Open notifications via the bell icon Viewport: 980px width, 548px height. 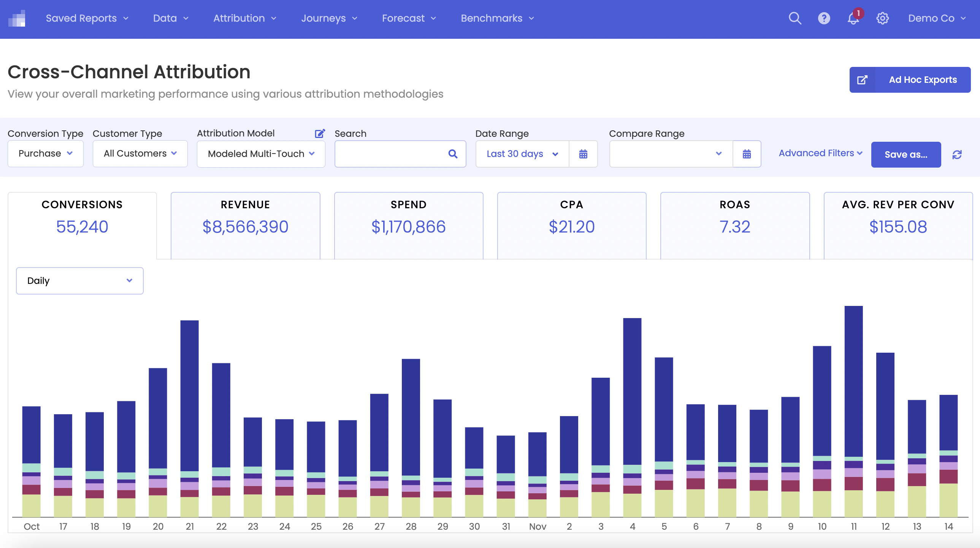pyautogui.click(x=853, y=19)
